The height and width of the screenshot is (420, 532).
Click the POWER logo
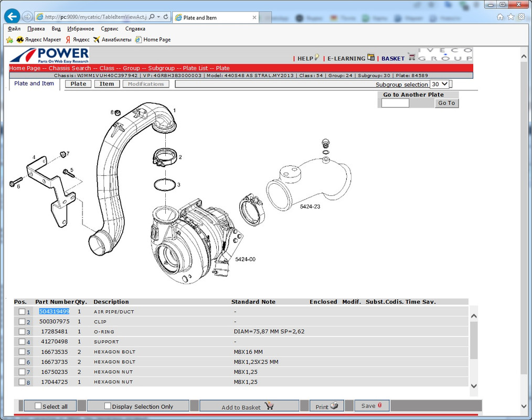click(49, 55)
